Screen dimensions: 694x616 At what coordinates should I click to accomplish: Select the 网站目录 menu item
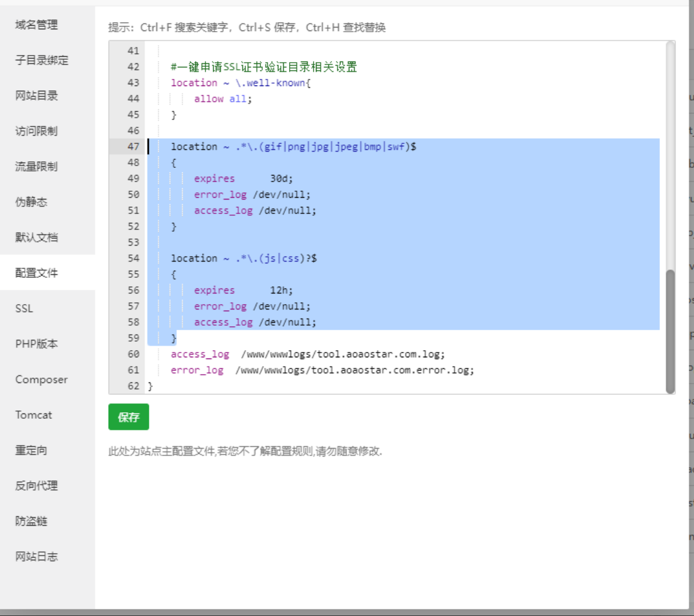pos(36,96)
